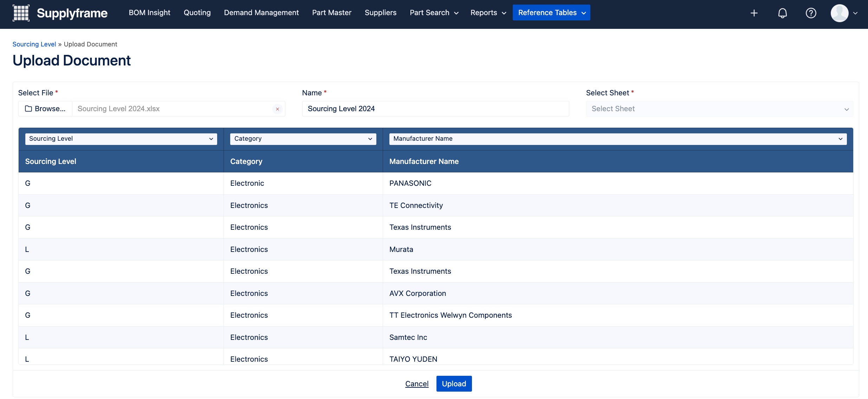Open the plus add-new icon
The width and height of the screenshot is (868, 399).
click(x=754, y=13)
